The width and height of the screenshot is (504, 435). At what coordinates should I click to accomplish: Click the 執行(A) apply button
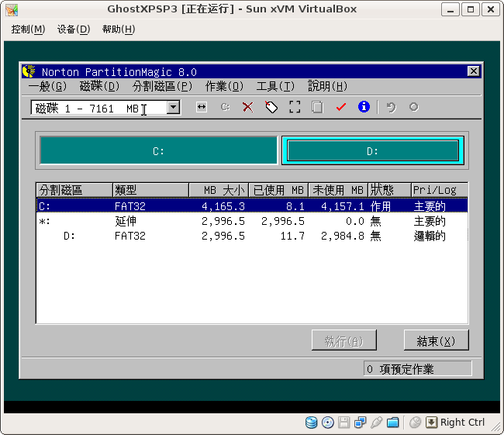click(344, 340)
